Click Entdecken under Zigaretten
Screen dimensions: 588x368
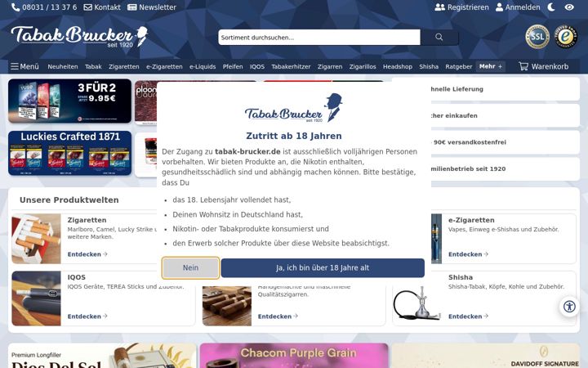click(x=87, y=254)
